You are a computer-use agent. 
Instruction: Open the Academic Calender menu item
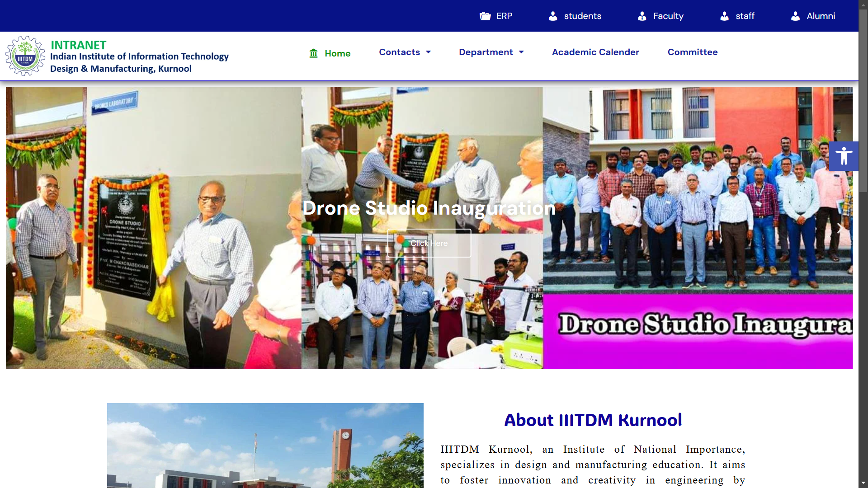(595, 52)
